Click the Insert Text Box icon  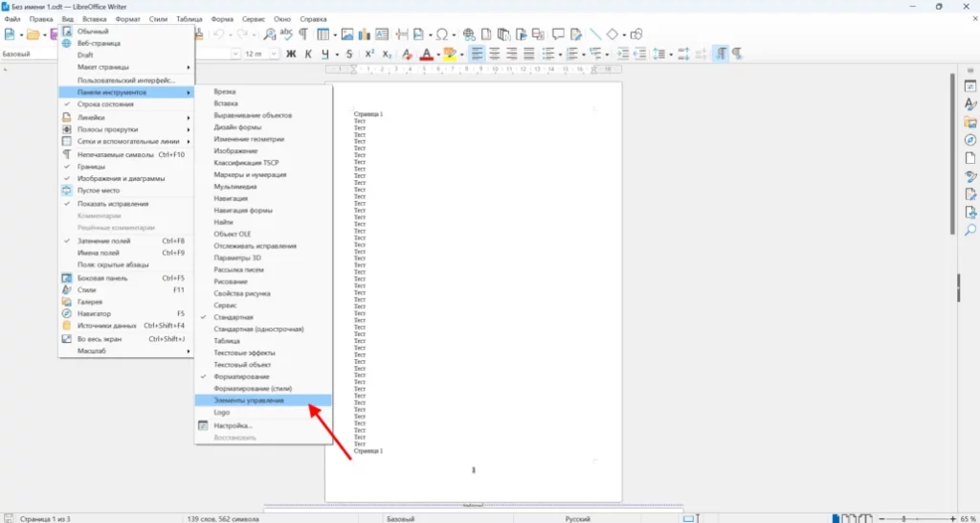pyautogui.click(x=381, y=34)
